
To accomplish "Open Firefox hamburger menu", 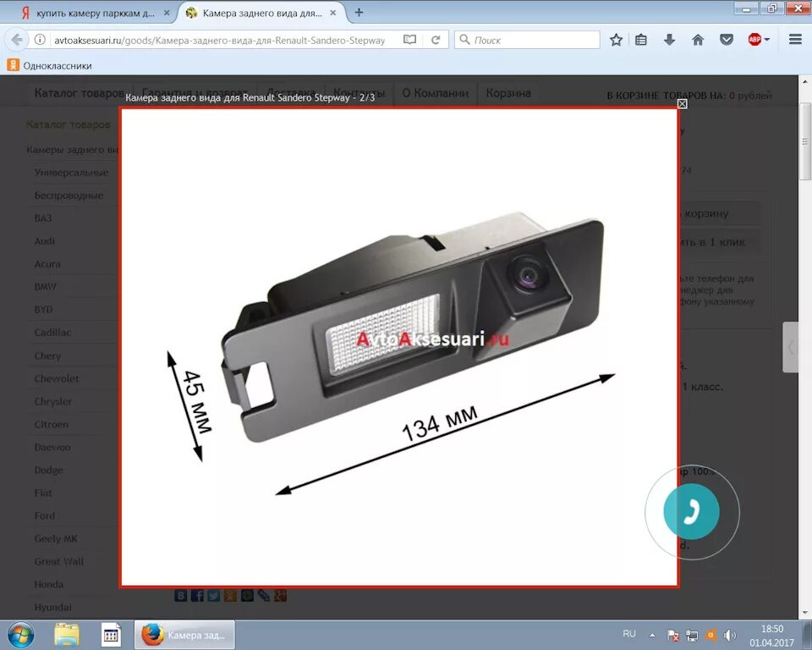I will 795,40.
